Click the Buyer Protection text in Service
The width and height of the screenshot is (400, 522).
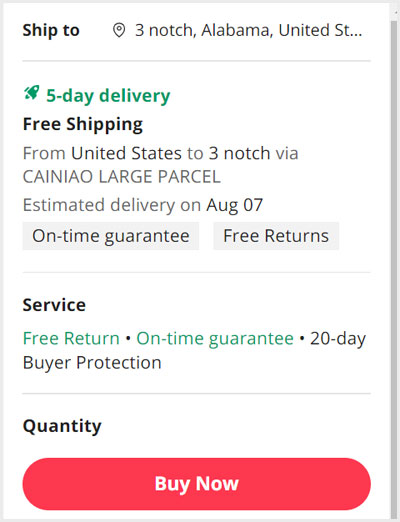click(x=92, y=363)
